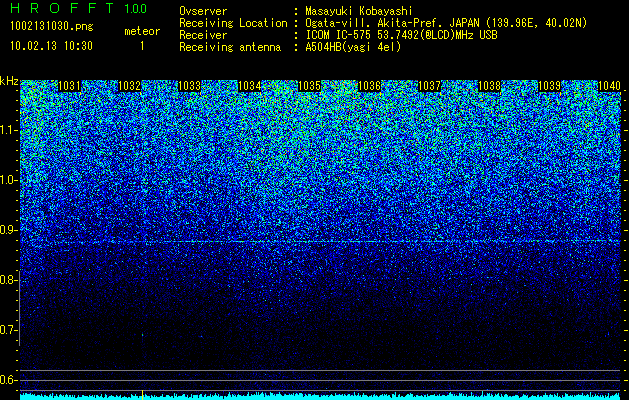Click observer name Masayuki Kobayashi

358,11
